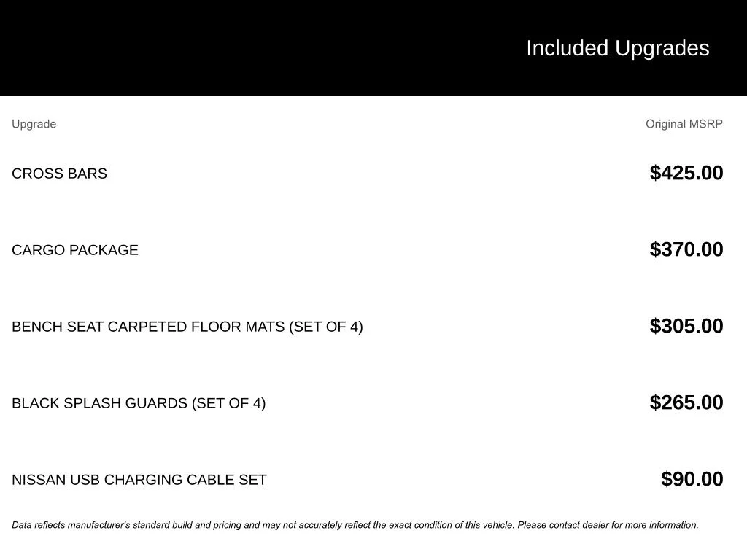This screenshot has width=747, height=560.
Task: Click '(SET OF 4)' in splash guards row
Action: coord(228,403)
